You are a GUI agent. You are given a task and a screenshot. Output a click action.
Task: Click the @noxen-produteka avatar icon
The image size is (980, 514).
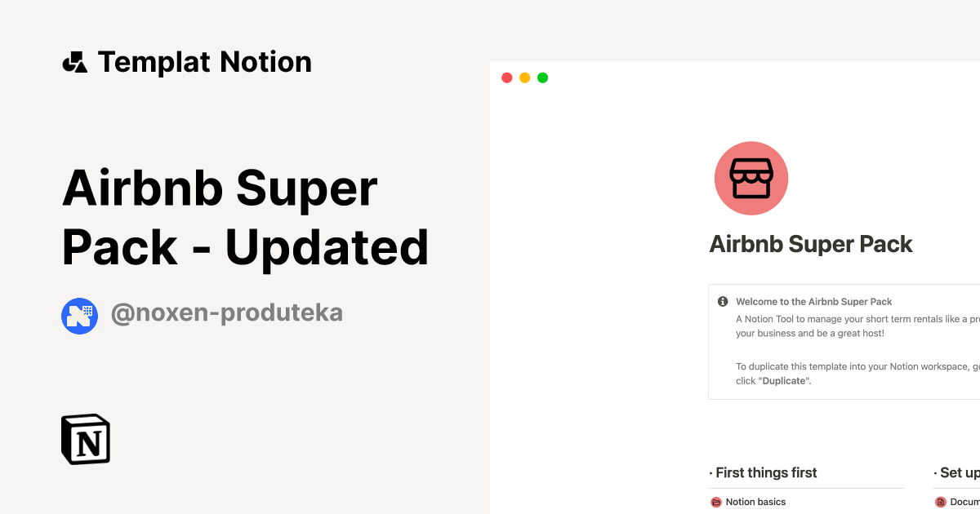pos(79,316)
